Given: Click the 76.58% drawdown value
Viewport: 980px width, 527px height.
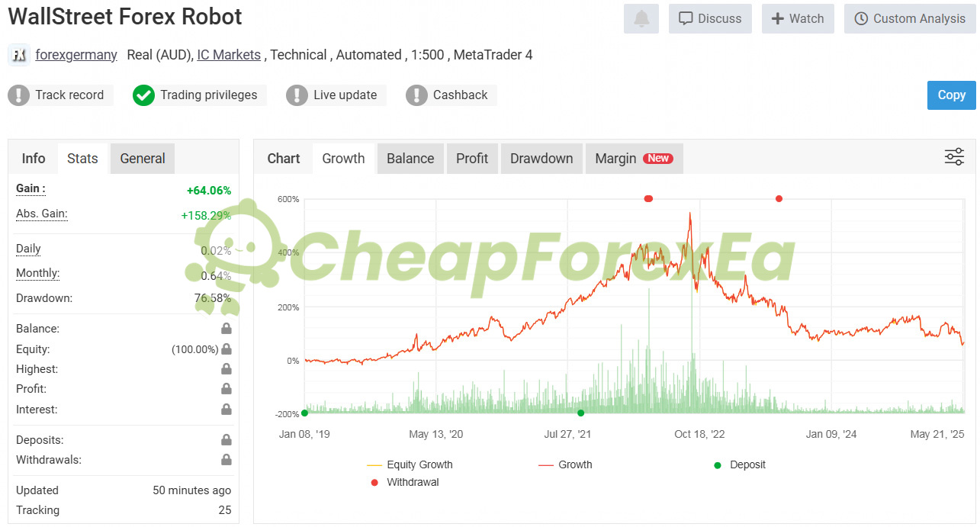Looking at the screenshot, I should click(213, 298).
